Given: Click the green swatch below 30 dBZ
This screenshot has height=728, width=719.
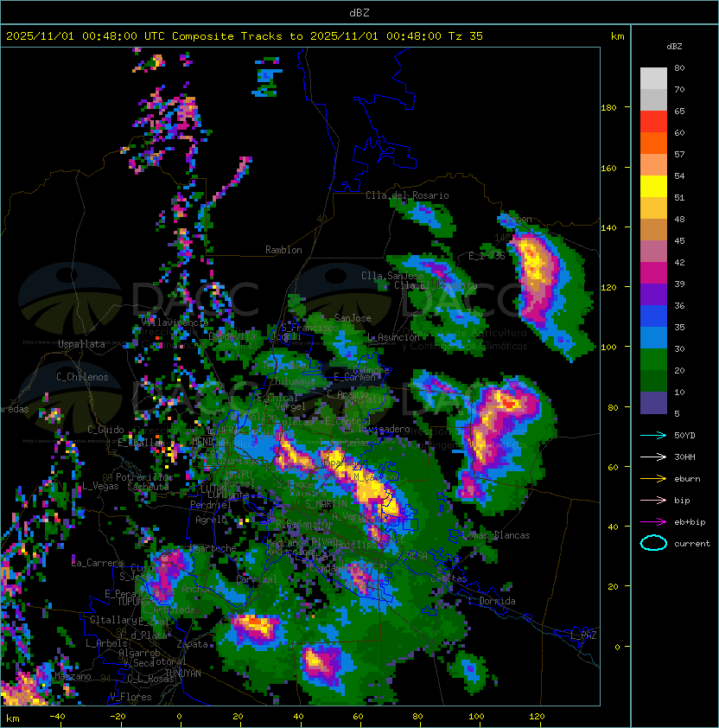Looking at the screenshot, I should 653,359.
